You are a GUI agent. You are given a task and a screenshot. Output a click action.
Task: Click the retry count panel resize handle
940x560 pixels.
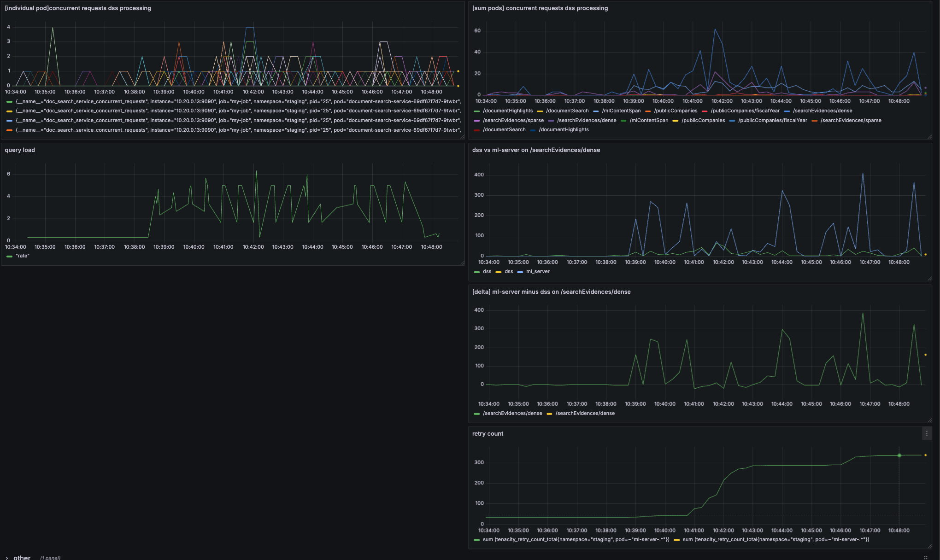click(929, 547)
